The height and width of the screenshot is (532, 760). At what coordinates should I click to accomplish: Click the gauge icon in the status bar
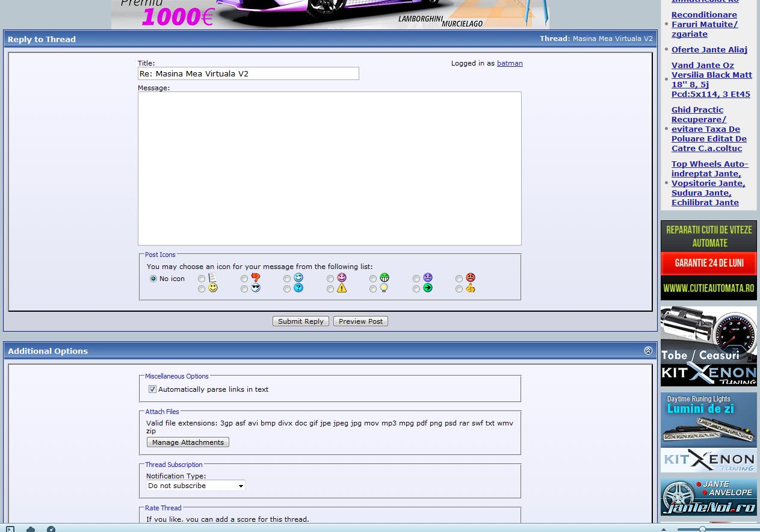(51, 529)
